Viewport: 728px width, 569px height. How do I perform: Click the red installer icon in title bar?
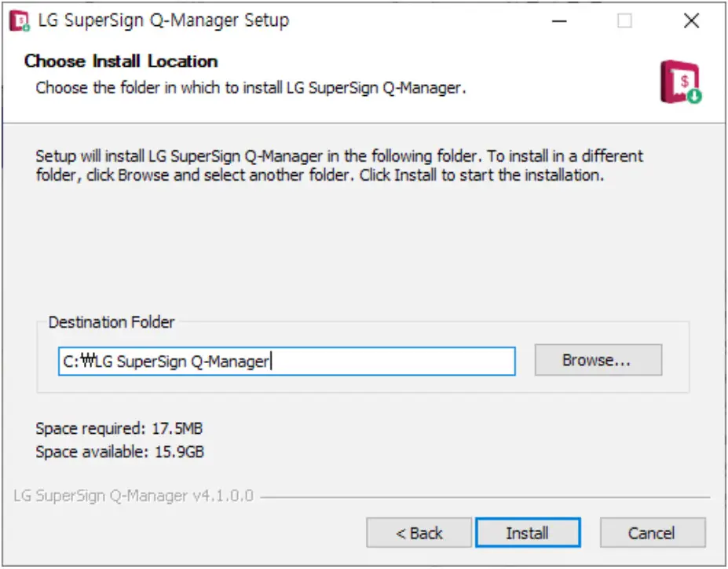pos(18,20)
